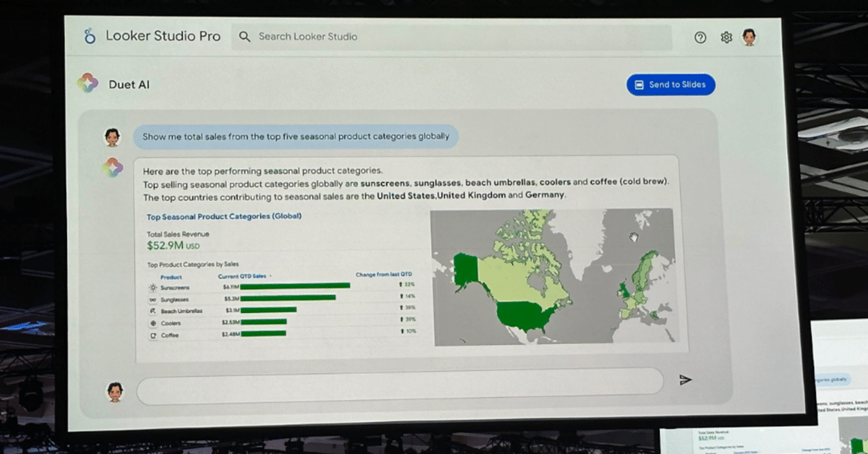
Task: Select the United Kingdom on the map
Action: [x=624, y=291]
